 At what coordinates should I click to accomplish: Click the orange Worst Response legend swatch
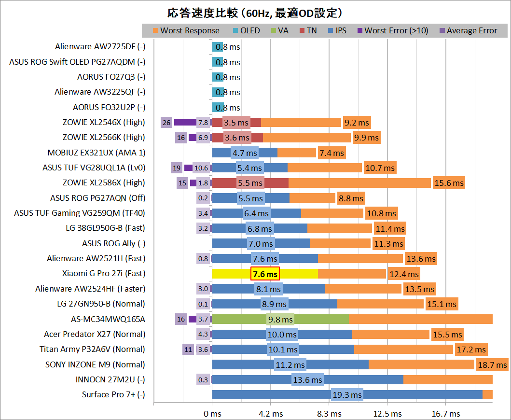tap(155, 30)
